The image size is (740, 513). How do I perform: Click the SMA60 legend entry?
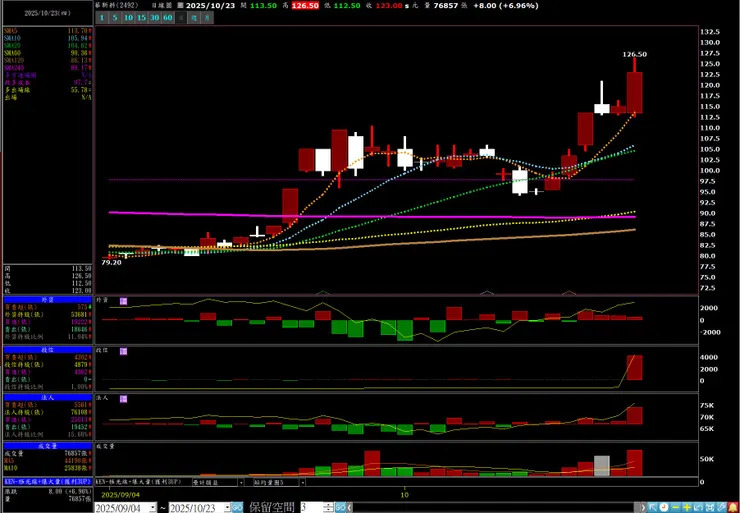[48, 53]
